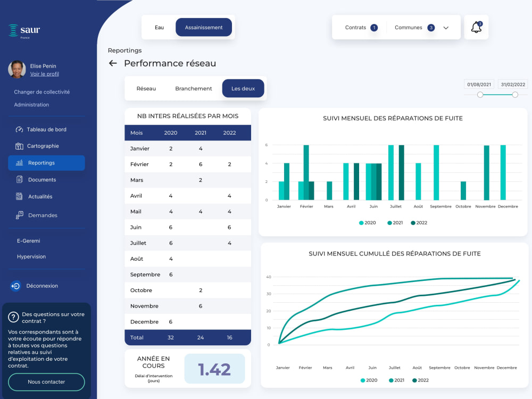Click the 2020 column header in the table
Screen dimensions: 532x399
(x=171, y=132)
